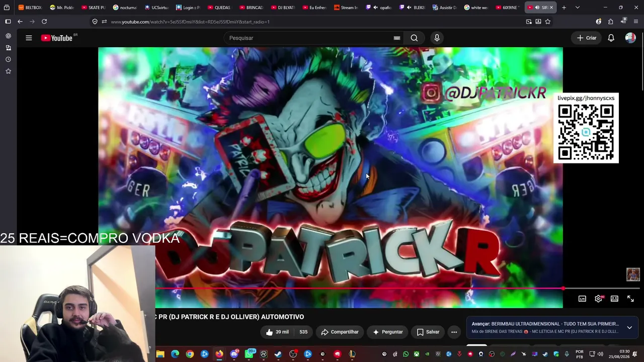The image size is (644, 362).
Task: Switch the player to theater mode
Action: 614,299
